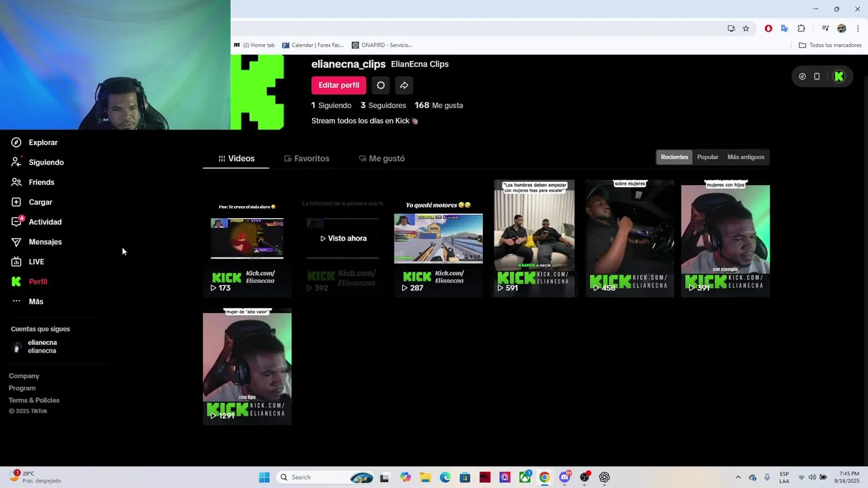Click taskbar Search box
The image size is (868, 488).
326,477
